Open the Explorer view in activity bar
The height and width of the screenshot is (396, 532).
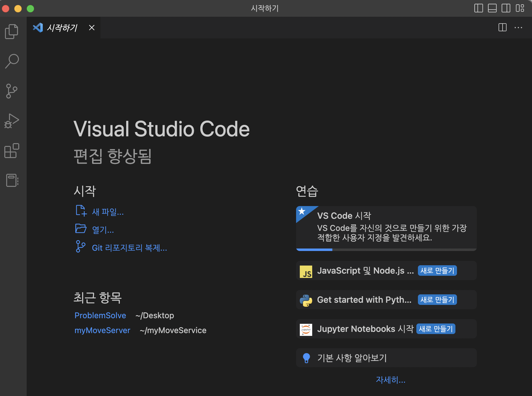tap(12, 31)
